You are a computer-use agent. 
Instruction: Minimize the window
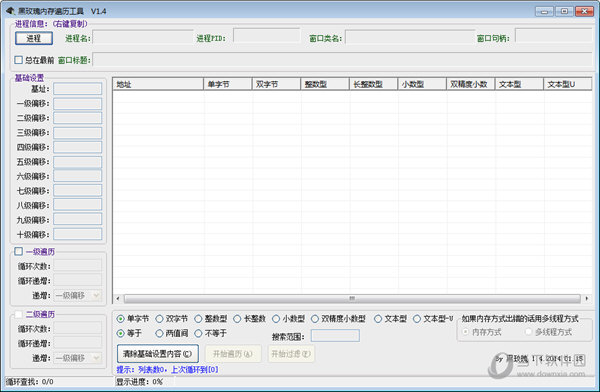tap(545, 11)
